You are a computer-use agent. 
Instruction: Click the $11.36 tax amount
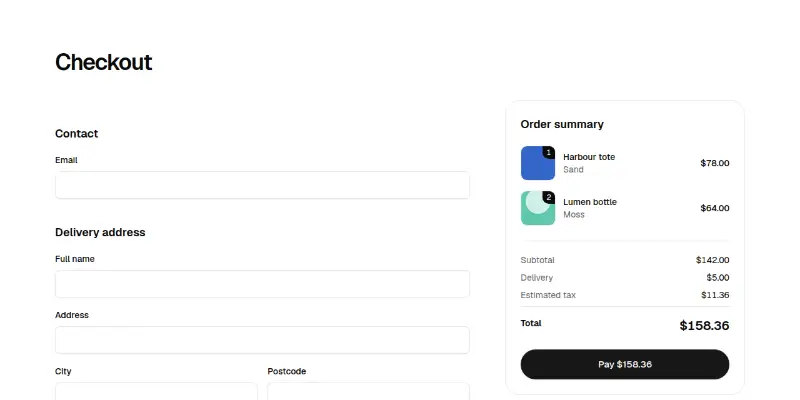(715, 295)
